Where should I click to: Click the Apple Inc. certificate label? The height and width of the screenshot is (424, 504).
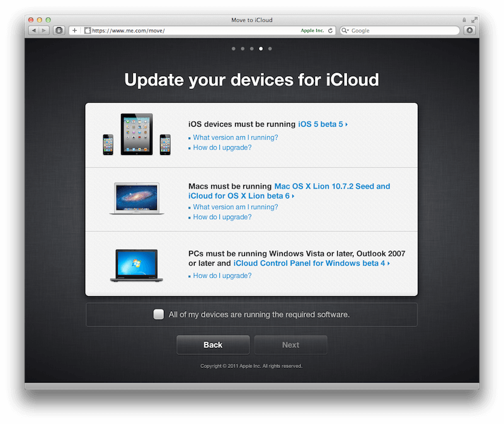[x=312, y=30]
